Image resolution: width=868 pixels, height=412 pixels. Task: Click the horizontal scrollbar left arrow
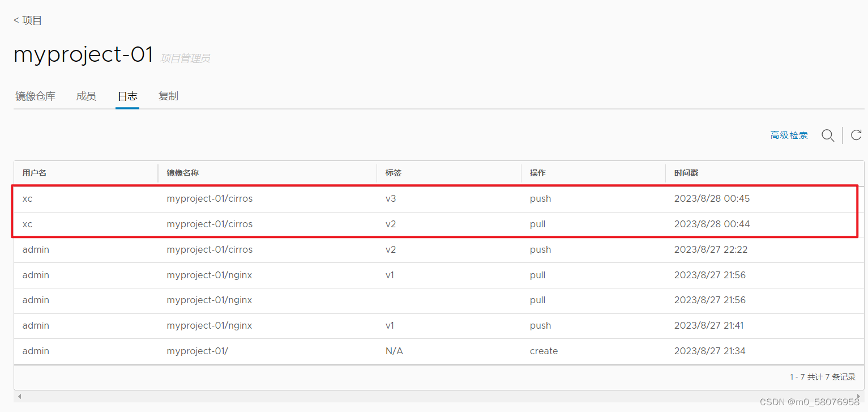pos(20,396)
